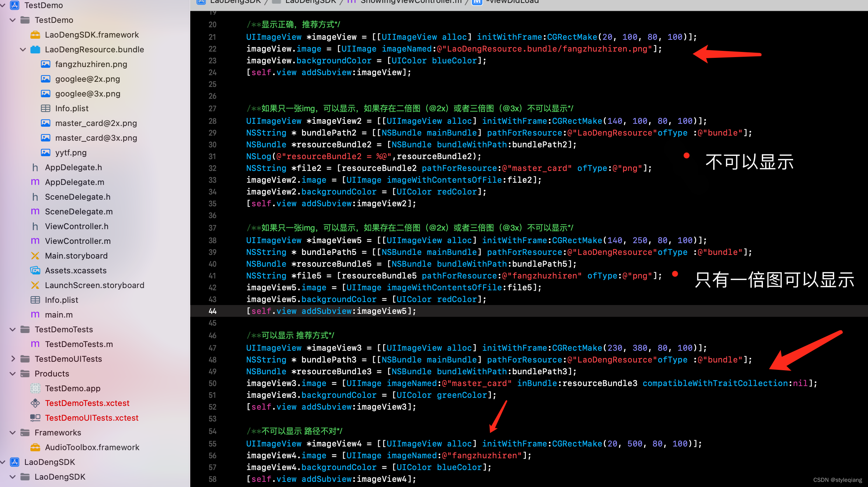Click the LaunchScreen.storyboard icon

(35, 285)
